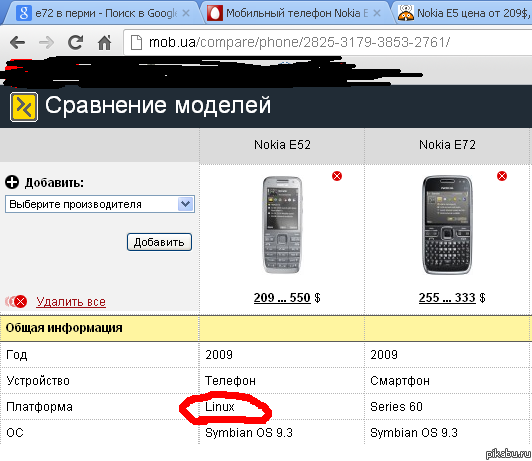The width and height of the screenshot is (532, 461).
Task: Reload the page with the refresh icon
Action: pyautogui.click(x=75, y=42)
